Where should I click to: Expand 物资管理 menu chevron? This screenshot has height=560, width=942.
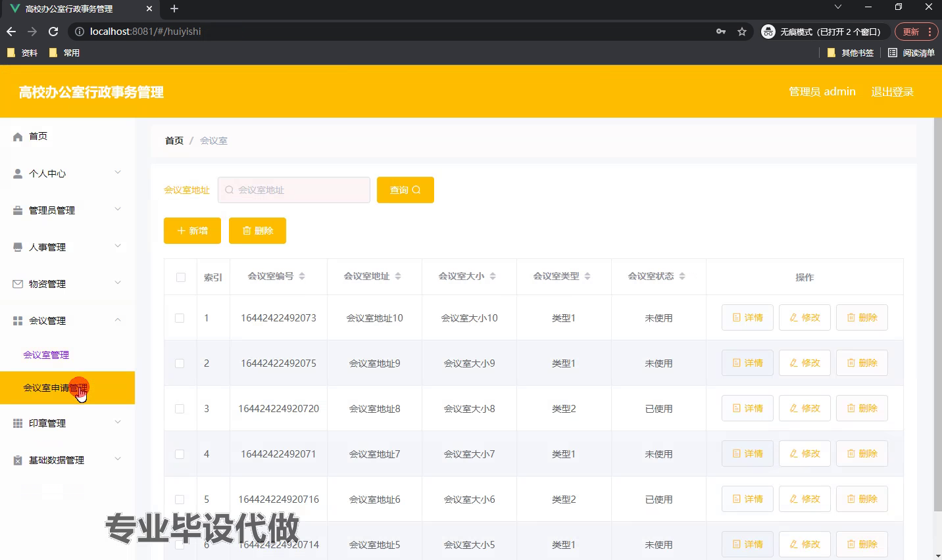[118, 283]
